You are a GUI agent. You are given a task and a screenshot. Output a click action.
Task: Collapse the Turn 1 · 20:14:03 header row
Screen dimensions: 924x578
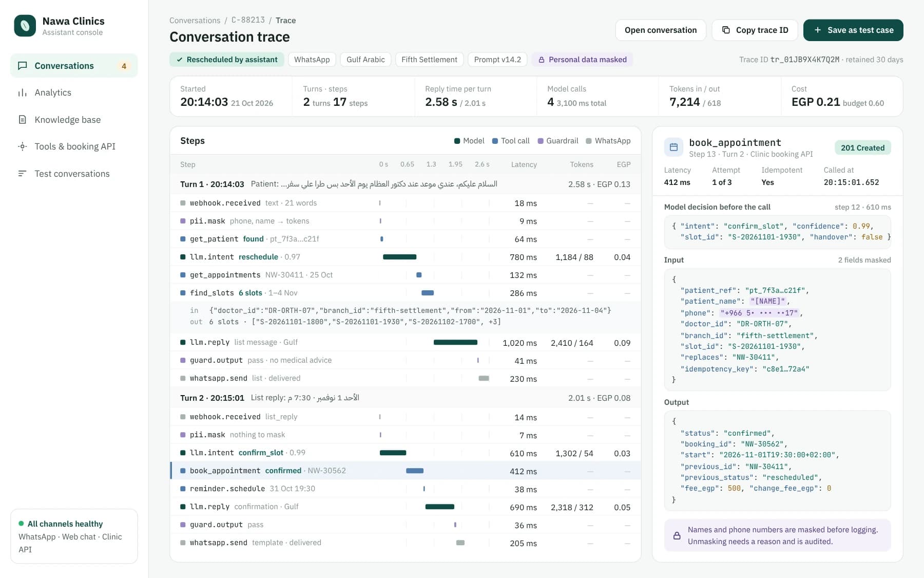406,184
